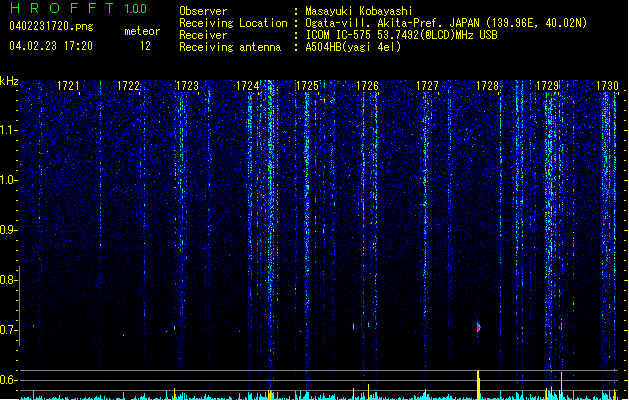Click the 1729 time marker
This screenshot has width=629, height=400.
[548, 86]
